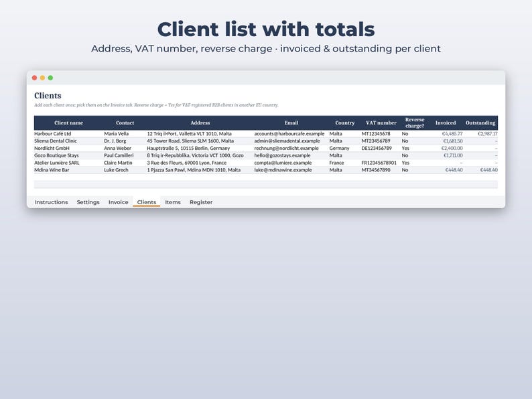This screenshot has width=532, height=399.
Task: Click Yes reverse charge for Nordlicht GmbH
Action: [405, 148]
